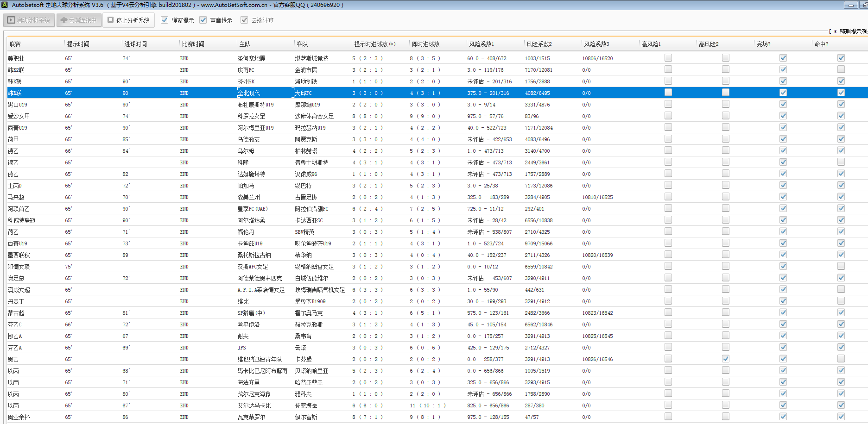This screenshot has height=424, width=868.
Task: Click the stop square icon 停止分析系统
Action: click(111, 20)
